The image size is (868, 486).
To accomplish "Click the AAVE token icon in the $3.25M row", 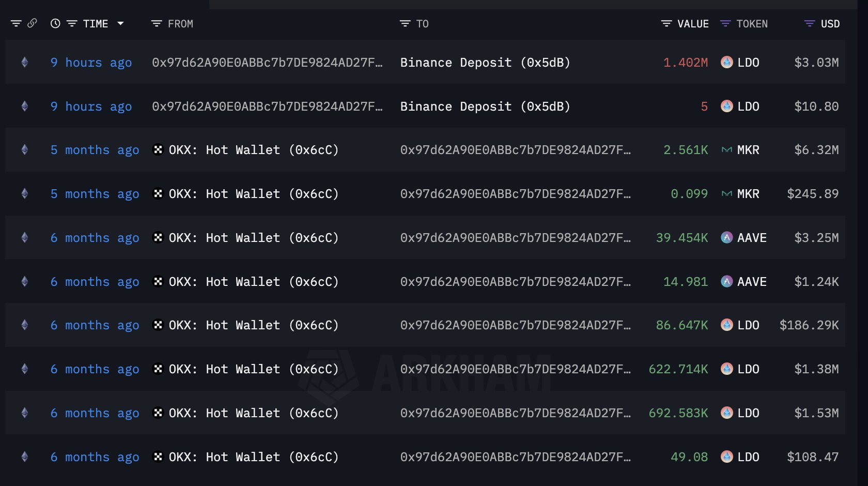I will (x=727, y=238).
